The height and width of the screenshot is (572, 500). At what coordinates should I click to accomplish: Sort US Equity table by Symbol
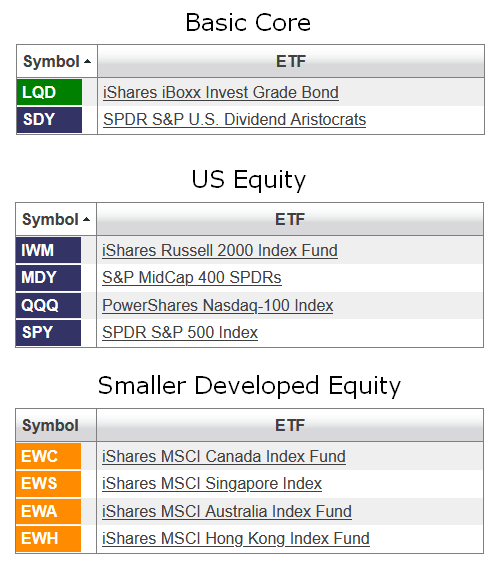point(56,219)
